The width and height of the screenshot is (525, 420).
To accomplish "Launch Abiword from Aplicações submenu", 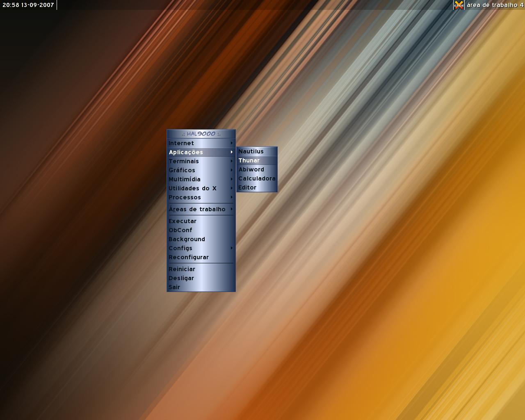I will click(x=257, y=169).
